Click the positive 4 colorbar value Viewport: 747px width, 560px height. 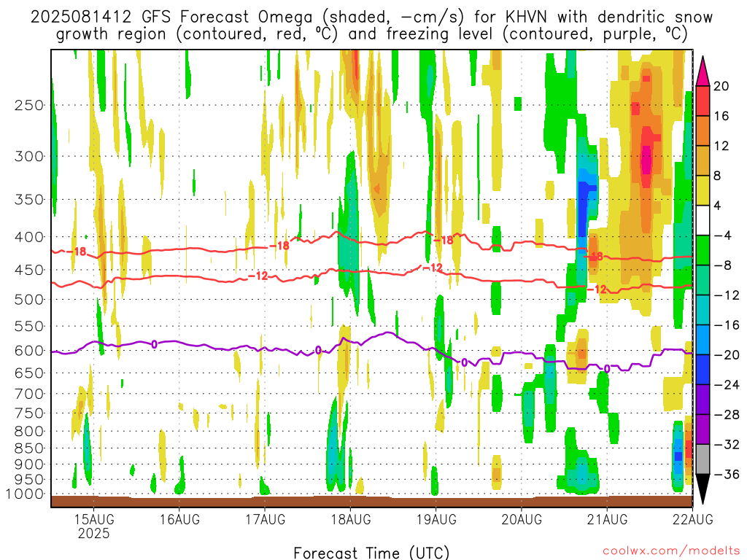tap(718, 206)
